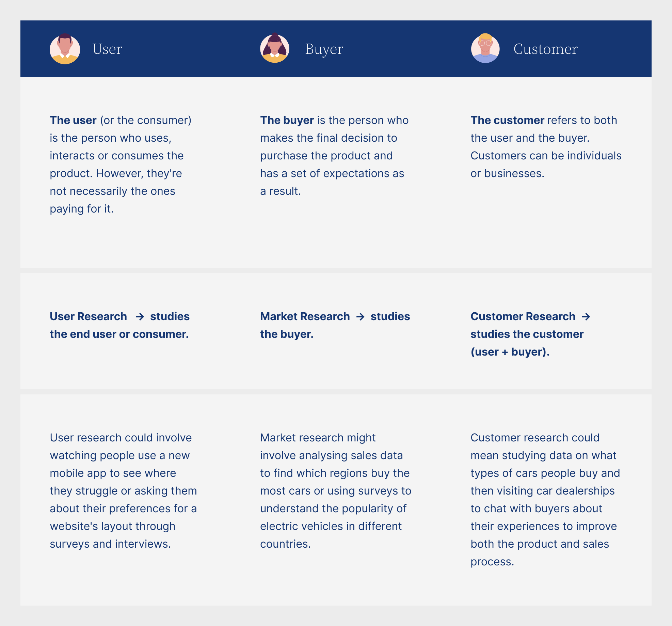Viewport: 672px width, 626px height.
Task: Click the user research mobile app example paragraph
Action: point(123,490)
